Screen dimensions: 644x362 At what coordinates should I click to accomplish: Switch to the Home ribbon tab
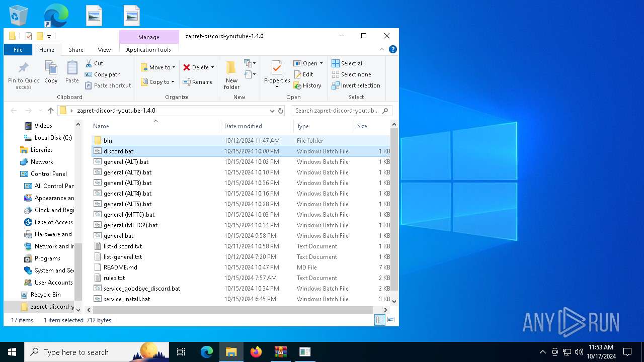coord(47,50)
